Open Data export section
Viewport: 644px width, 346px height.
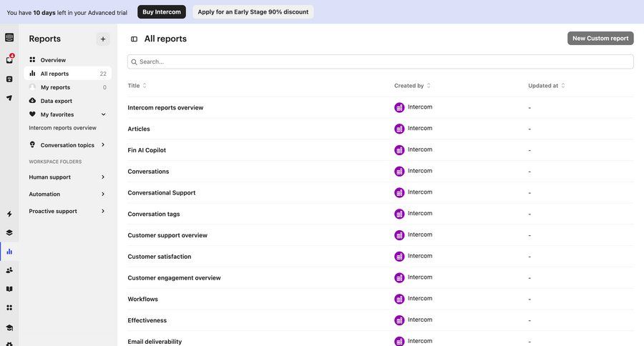pos(67,101)
